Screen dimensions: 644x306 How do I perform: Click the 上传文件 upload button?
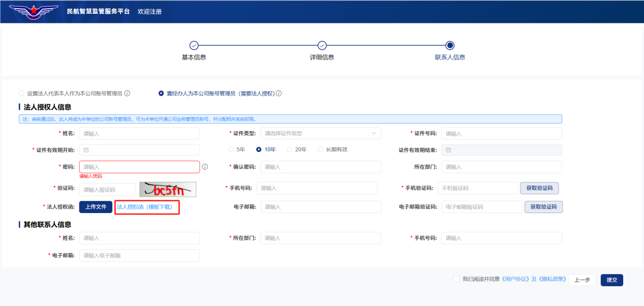(x=96, y=206)
